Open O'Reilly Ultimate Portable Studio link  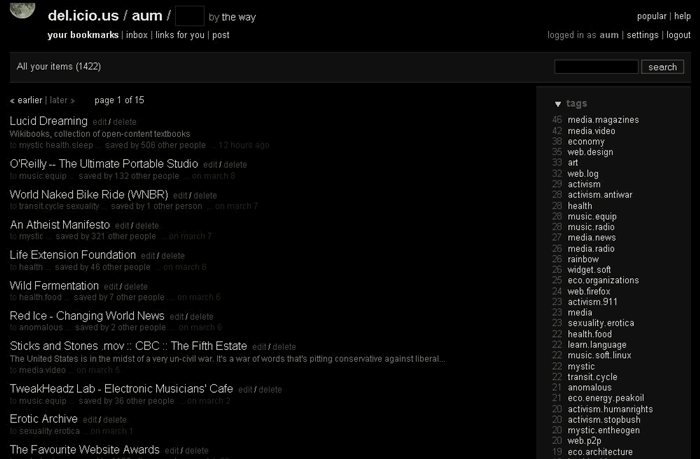(104, 164)
